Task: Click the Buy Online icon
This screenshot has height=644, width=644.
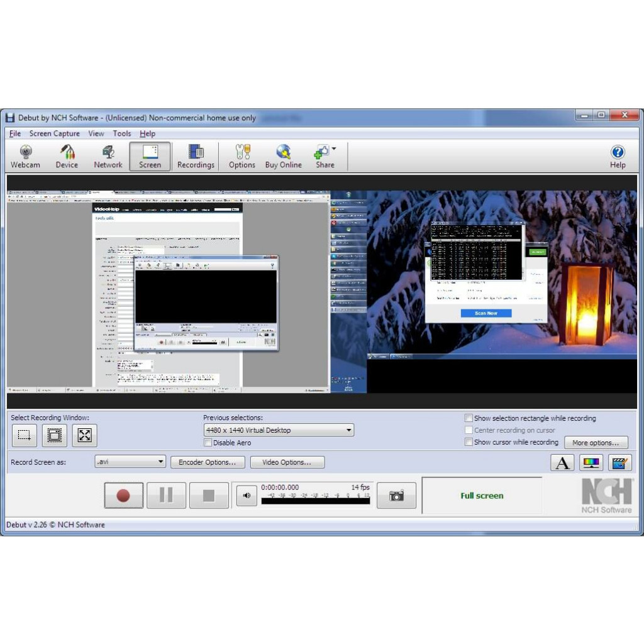Action: click(x=284, y=156)
